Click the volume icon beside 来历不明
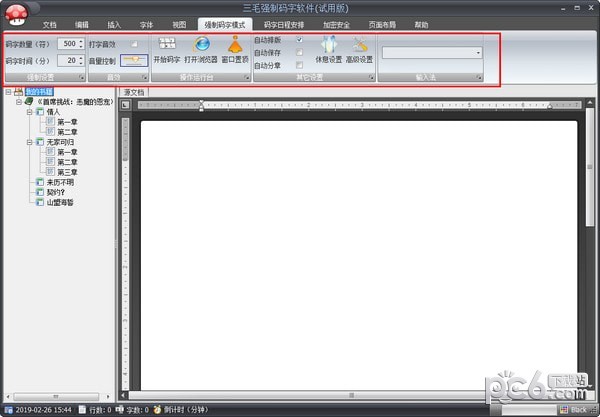 pos(39,182)
